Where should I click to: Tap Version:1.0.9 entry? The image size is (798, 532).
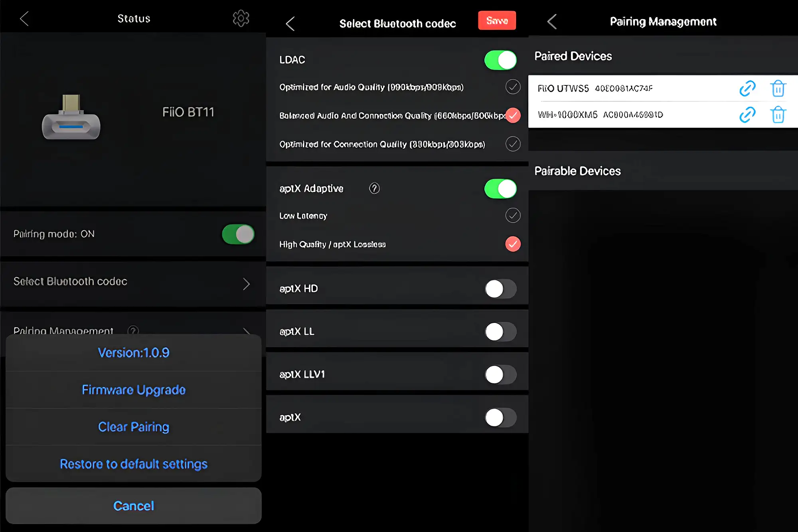click(134, 353)
